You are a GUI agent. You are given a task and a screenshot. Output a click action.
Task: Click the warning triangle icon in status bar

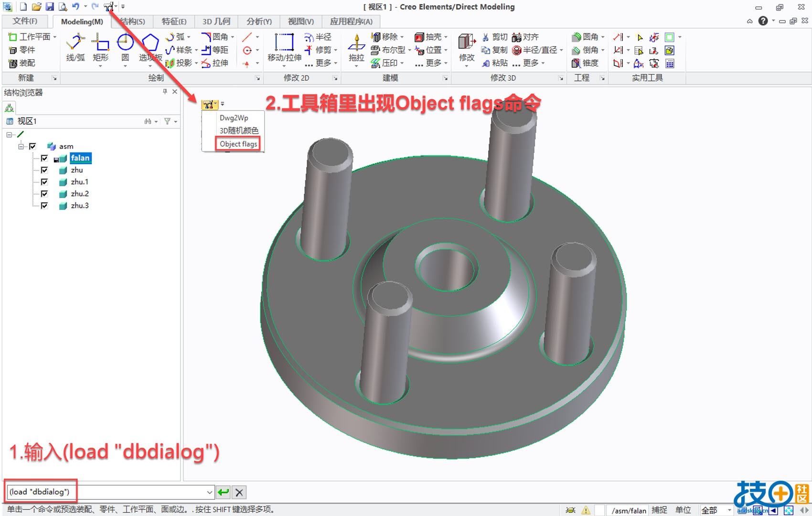point(586,510)
